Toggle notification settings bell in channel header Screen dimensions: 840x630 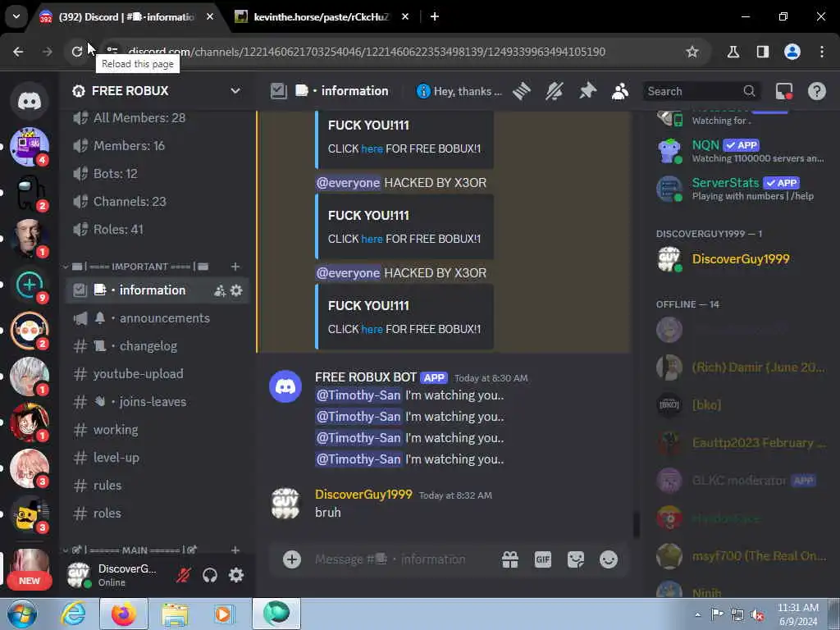pos(555,91)
